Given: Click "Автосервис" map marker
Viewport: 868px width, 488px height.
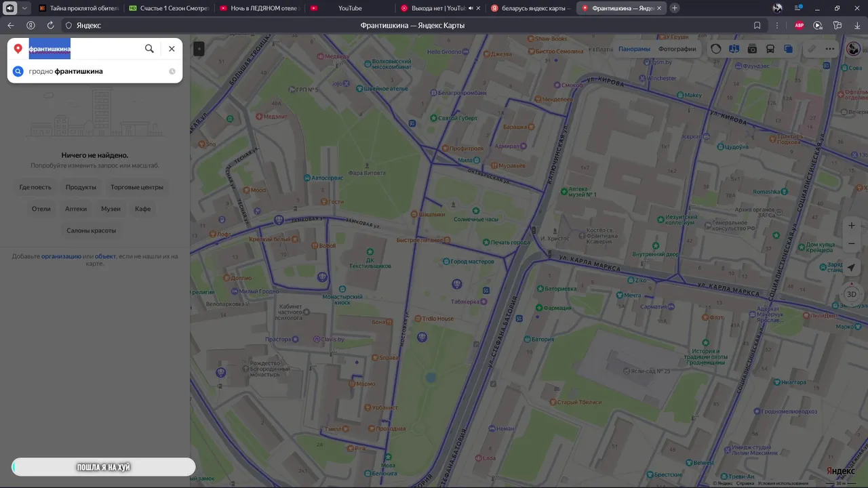Looking at the screenshot, I should (x=322, y=178).
